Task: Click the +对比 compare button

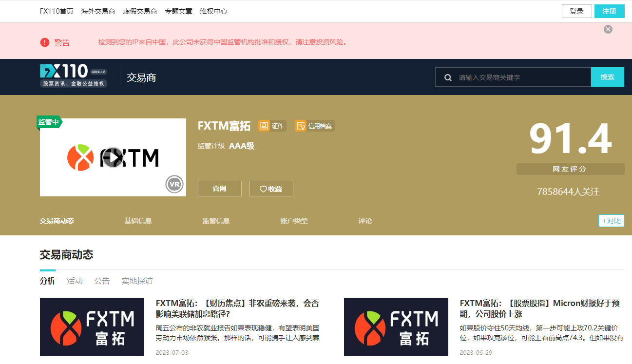Action: 612,221
